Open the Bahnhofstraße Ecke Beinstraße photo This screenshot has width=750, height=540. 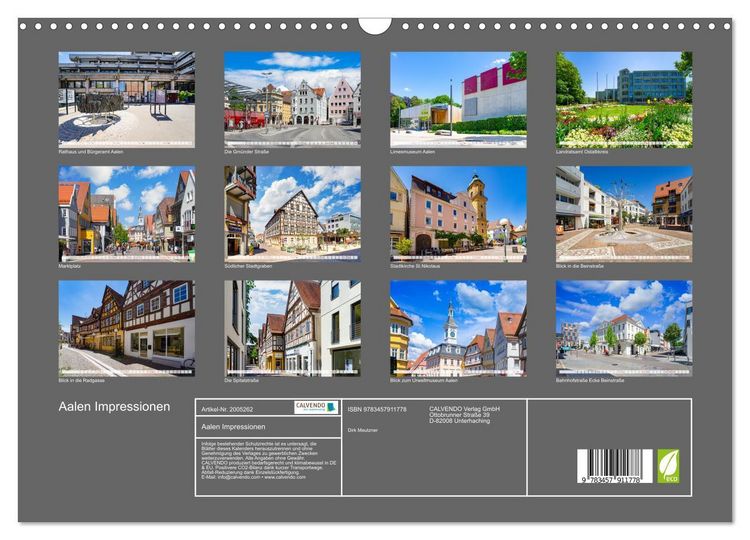[x=624, y=328]
